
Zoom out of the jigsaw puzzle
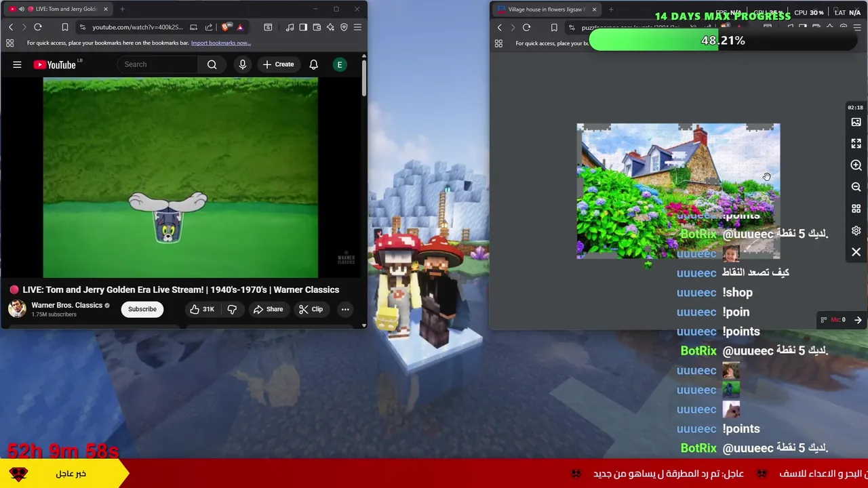(856, 187)
